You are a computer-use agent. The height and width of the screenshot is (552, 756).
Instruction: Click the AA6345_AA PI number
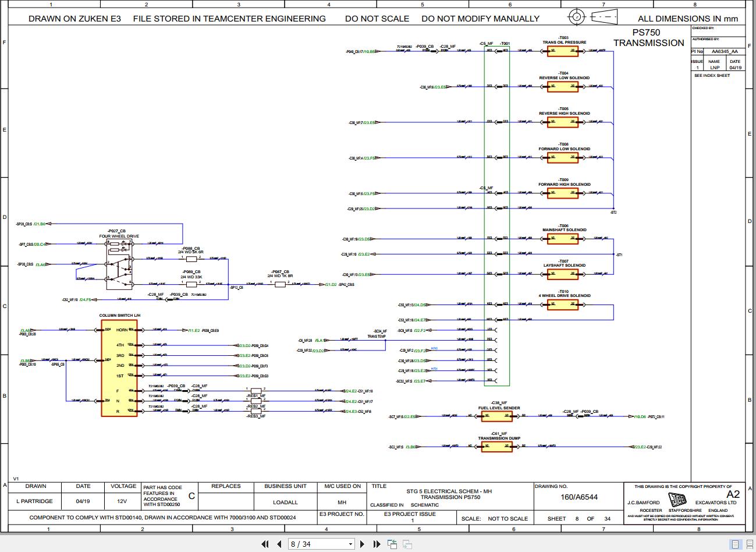point(724,51)
